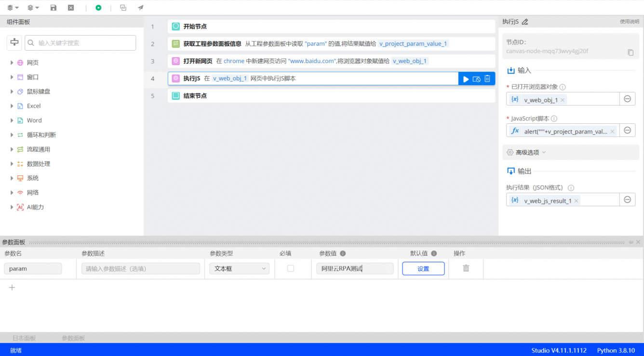The width and height of the screenshot is (644, 356).
Task: Switch to the 日志面板 tab
Action: [x=24, y=338]
